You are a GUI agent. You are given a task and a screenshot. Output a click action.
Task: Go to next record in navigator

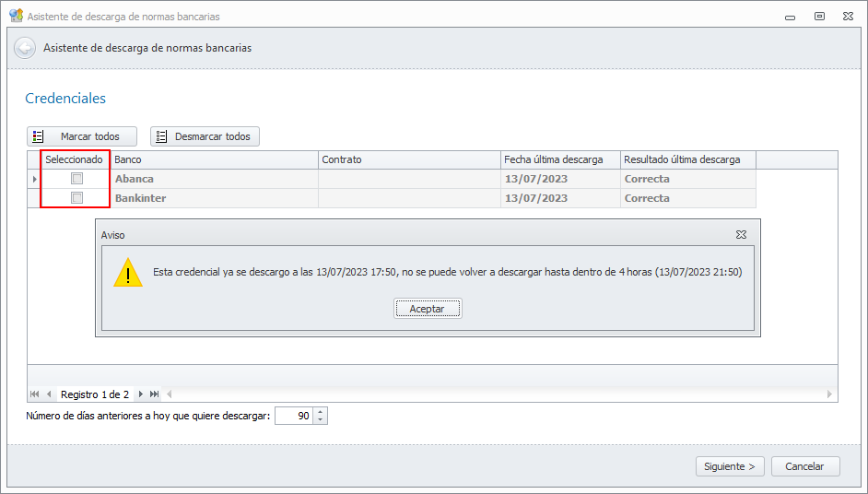tap(141, 394)
